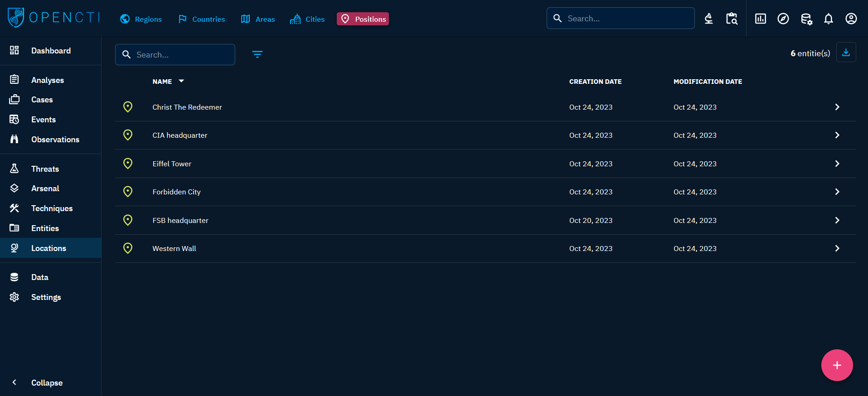
Task: Switch to the Countries tab
Action: click(202, 19)
